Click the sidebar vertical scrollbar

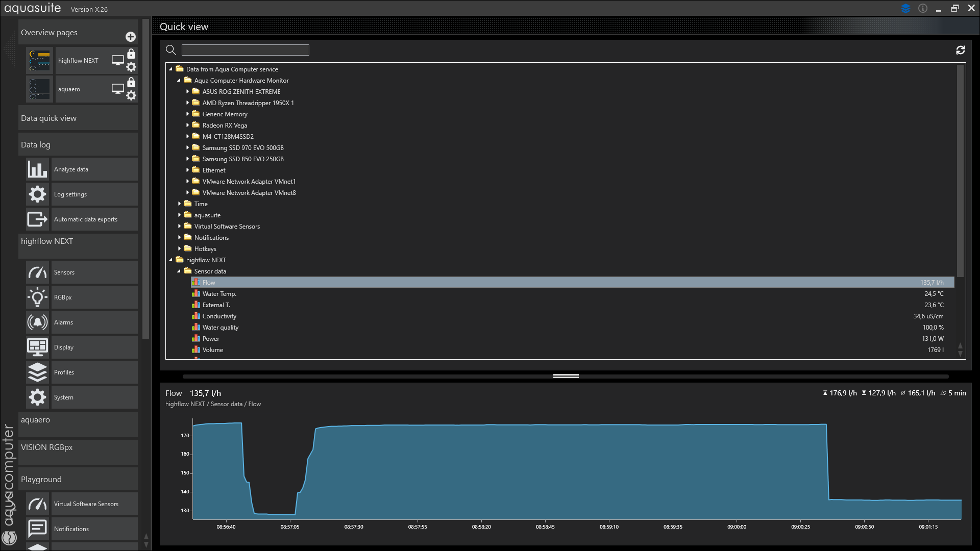point(145,179)
